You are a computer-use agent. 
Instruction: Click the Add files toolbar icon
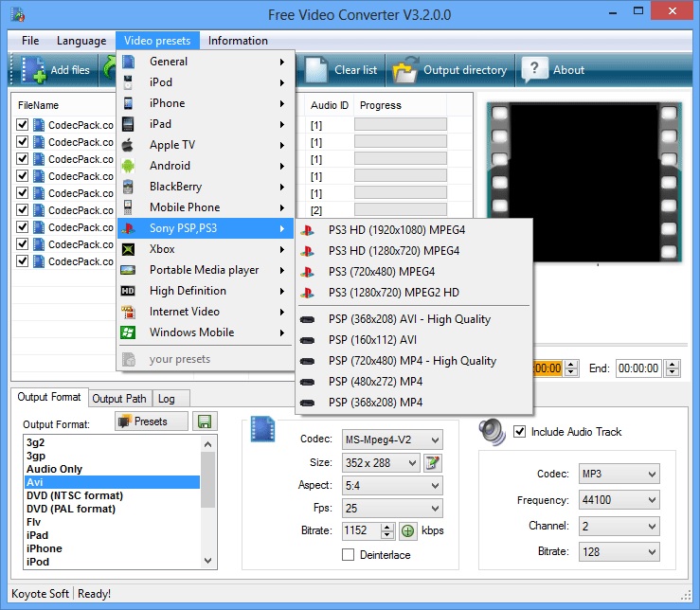34,70
